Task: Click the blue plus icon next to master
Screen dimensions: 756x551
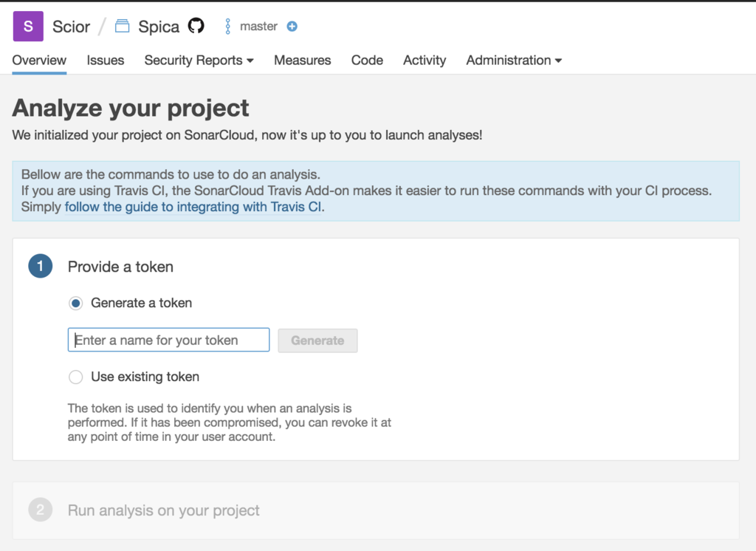Action: (292, 26)
